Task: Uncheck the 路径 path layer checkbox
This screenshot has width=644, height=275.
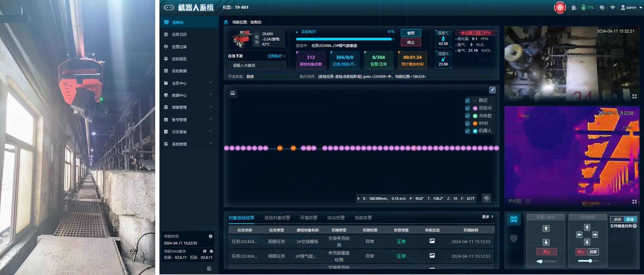Action: (x=468, y=101)
